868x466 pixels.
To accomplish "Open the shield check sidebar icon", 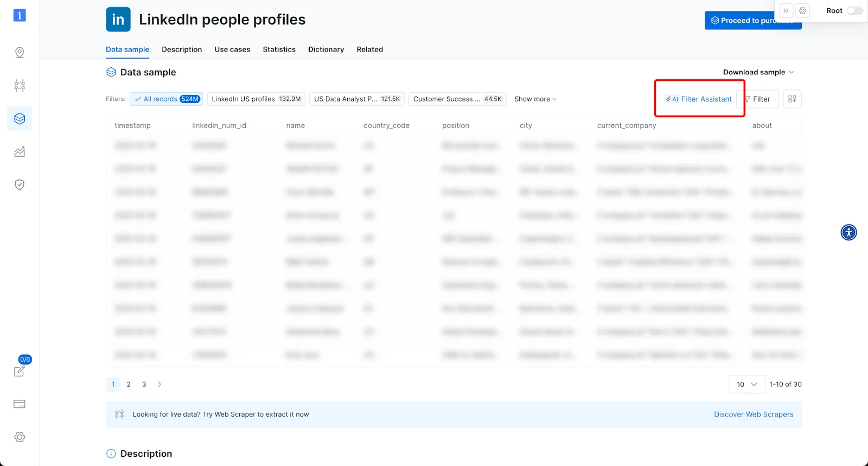I will (x=20, y=184).
